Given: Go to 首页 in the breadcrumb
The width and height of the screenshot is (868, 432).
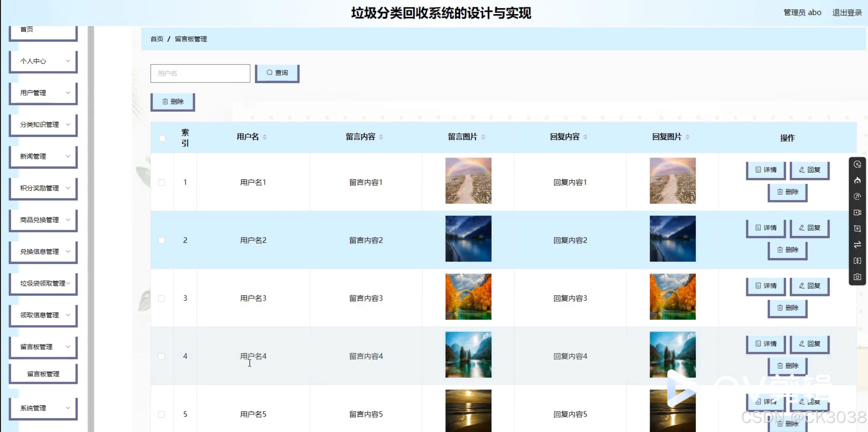Looking at the screenshot, I should coord(157,39).
